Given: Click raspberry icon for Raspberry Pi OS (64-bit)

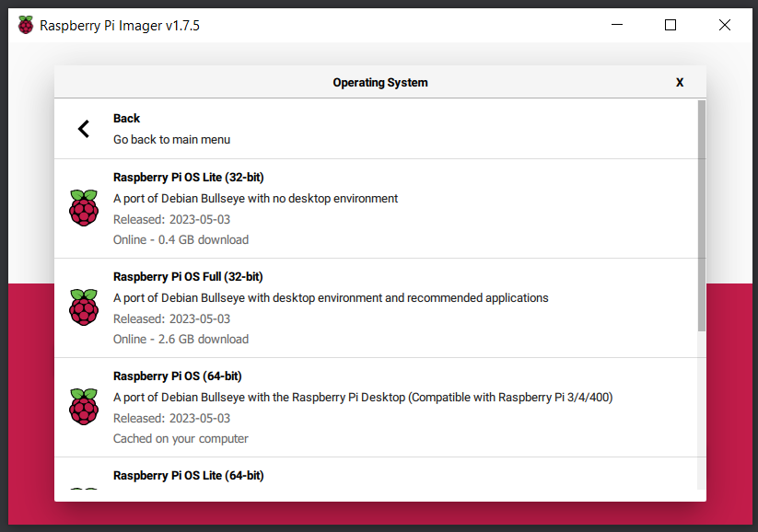Looking at the screenshot, I should pyautogui.click(x=84, y=407).
